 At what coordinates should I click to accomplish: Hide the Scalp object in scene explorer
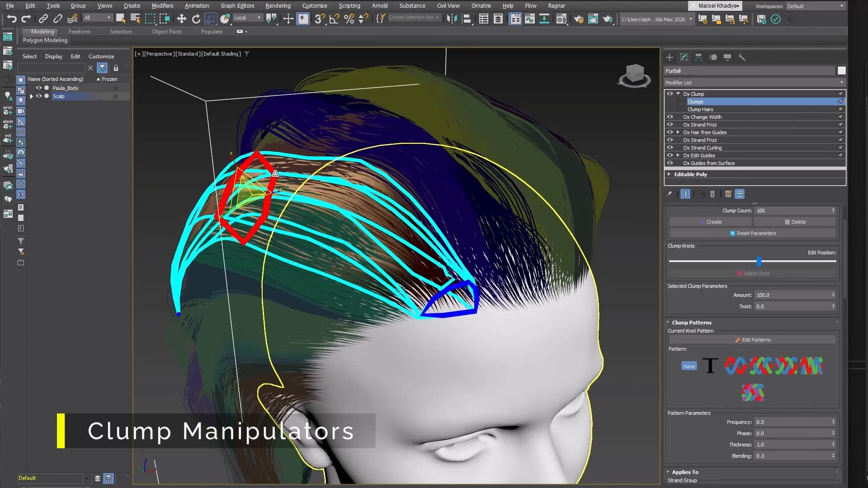38,96
